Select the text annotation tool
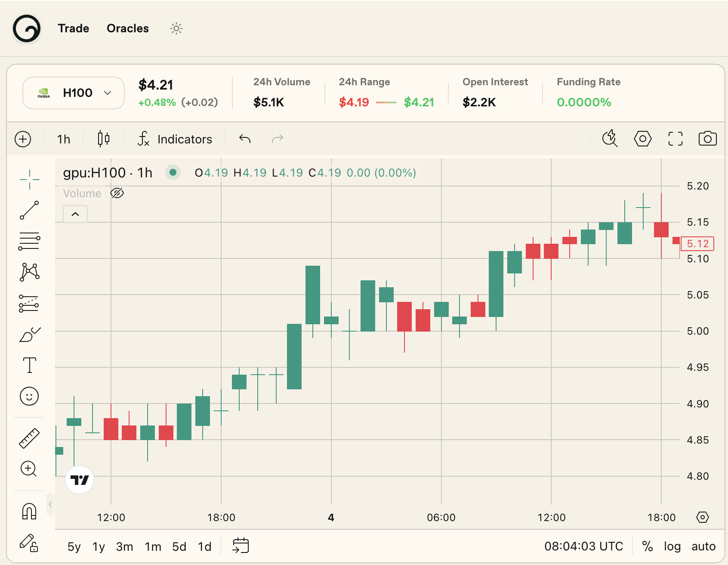728x565 pixels. [29, 365]
